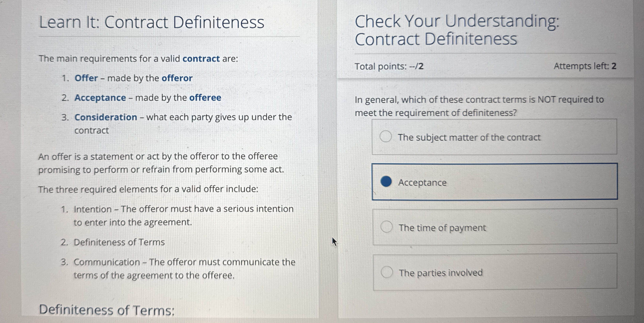The width and height of the screenshot is (644, 323).
Task: Pick The parties involved as your answer
Action: click(x=387, y=272)
